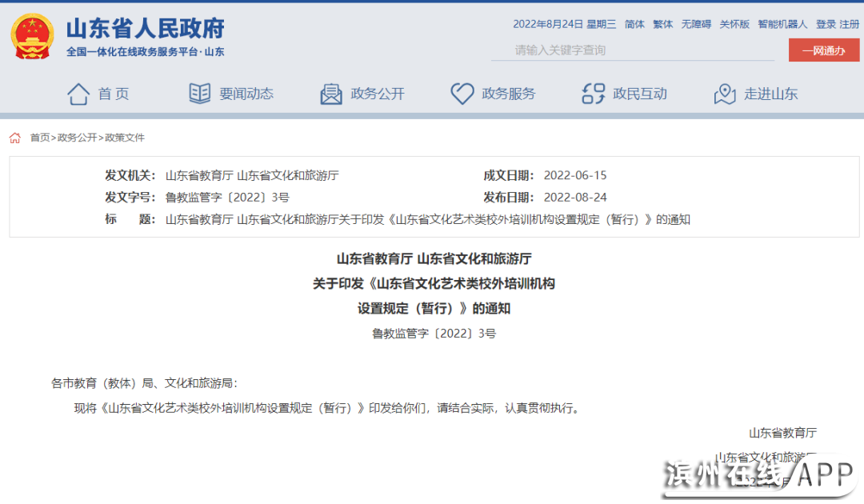Click the 登录 login link
Viewport: 864px width, 504px height.
[x=826, y=24]
